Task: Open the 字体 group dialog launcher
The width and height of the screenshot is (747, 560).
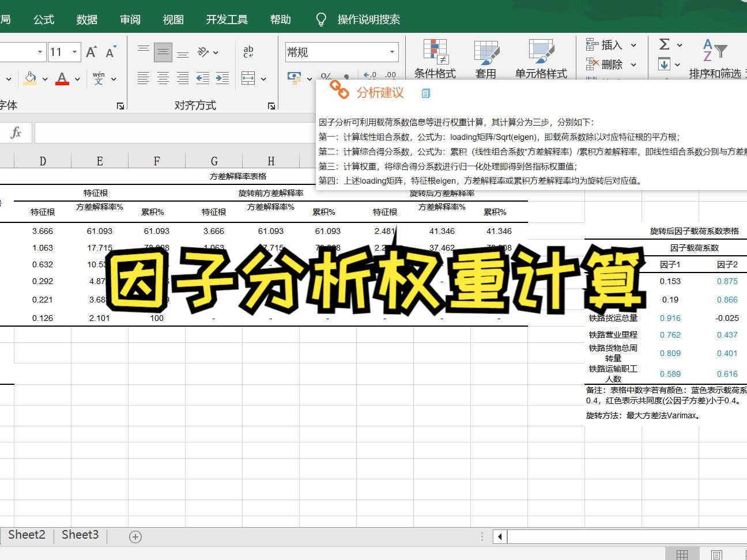Action: [x=120, y=106]
